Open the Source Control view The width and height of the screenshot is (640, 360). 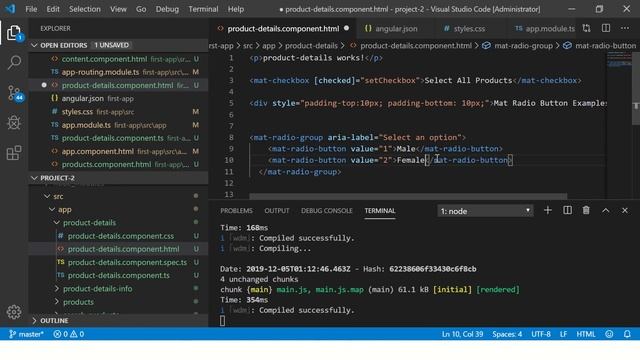[x=14, y=93]
